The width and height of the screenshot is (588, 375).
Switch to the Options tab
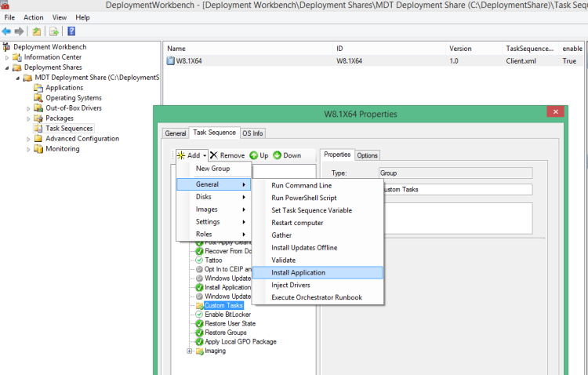[x=368, y=155]
